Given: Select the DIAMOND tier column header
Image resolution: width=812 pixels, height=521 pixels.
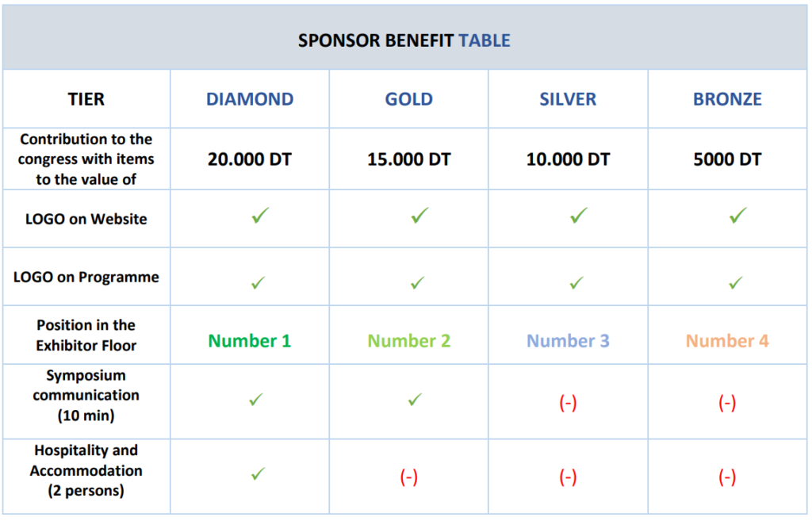Looking at the screenshot, I should 250,99.
